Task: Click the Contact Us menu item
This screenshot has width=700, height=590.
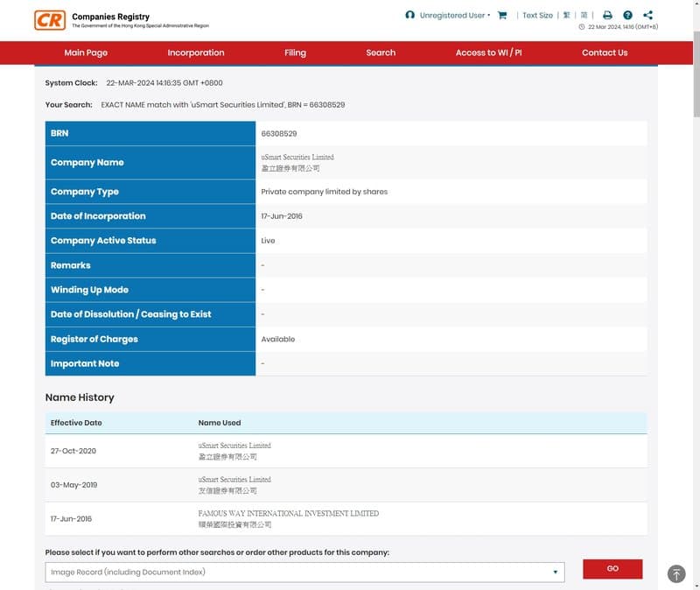Action: (605, 53)
